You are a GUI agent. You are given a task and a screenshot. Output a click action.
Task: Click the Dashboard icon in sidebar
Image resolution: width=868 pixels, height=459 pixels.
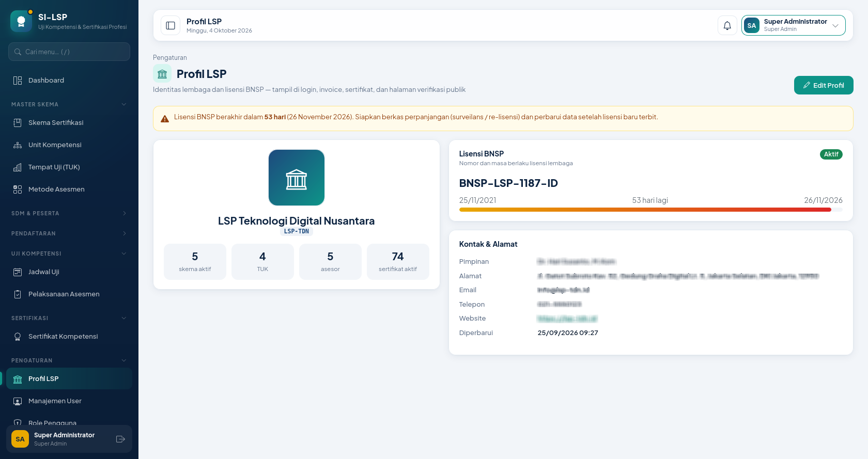[18, 81]
